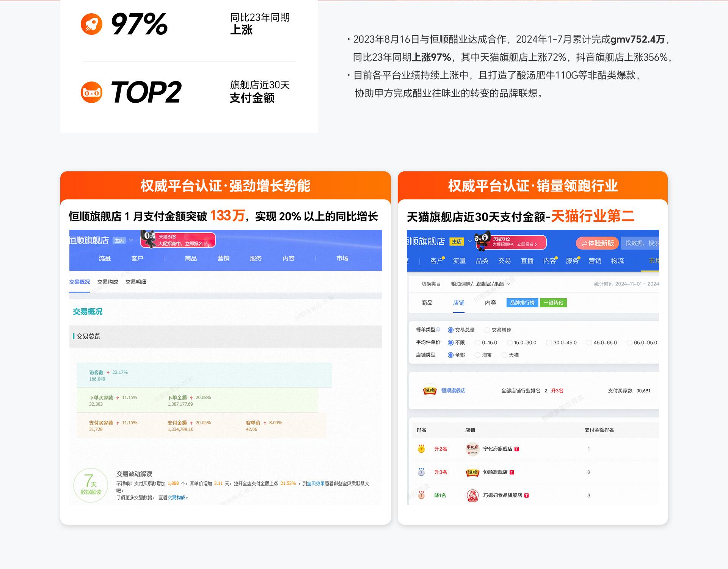Open the 交易 nav tab in right screenshot
The height and width of the screenshot is (569, 728).
504,261
